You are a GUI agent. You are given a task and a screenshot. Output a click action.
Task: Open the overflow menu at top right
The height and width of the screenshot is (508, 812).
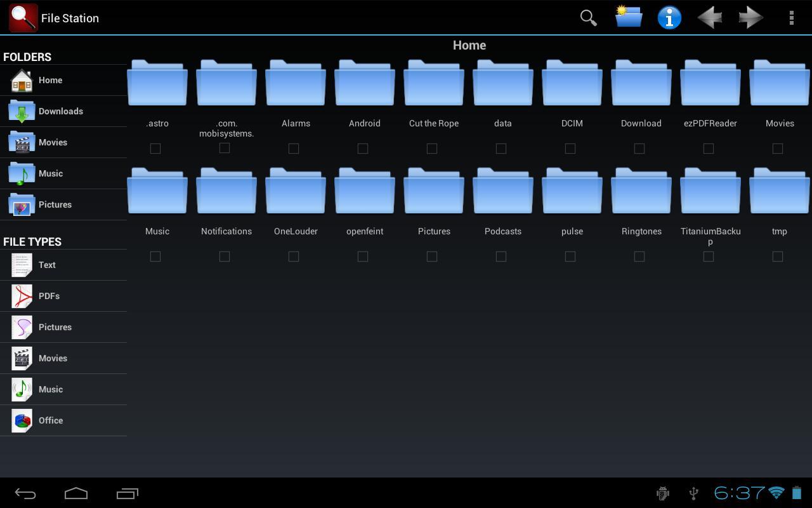(x=792, y=18)
